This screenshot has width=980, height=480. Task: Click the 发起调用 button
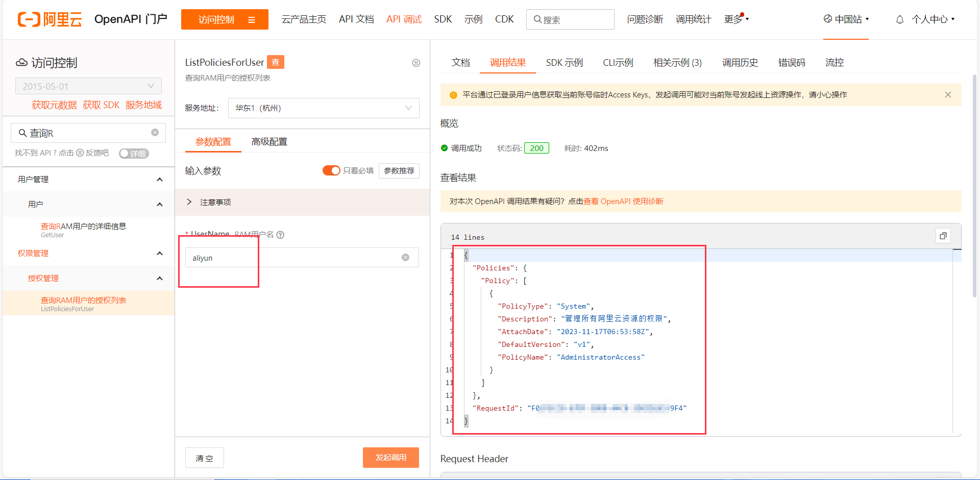pyautogui.click(x=391, y=458)
